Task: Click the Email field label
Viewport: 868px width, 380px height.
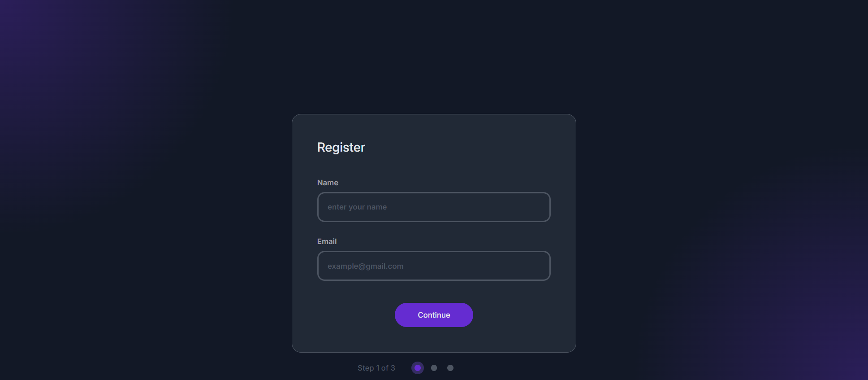Action: click(x=327, y=241)
